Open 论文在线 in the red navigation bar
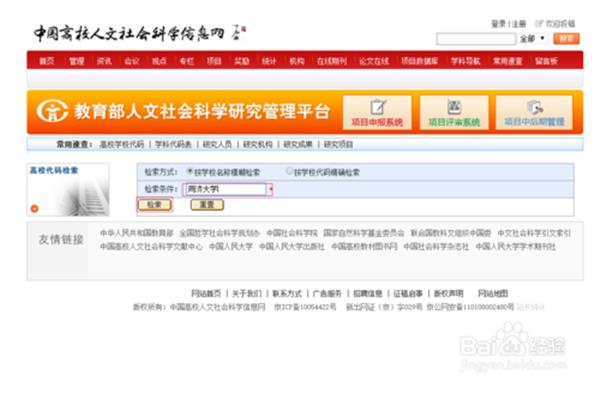The height and width of the screenshot is (400, 600). click(374, 61)
